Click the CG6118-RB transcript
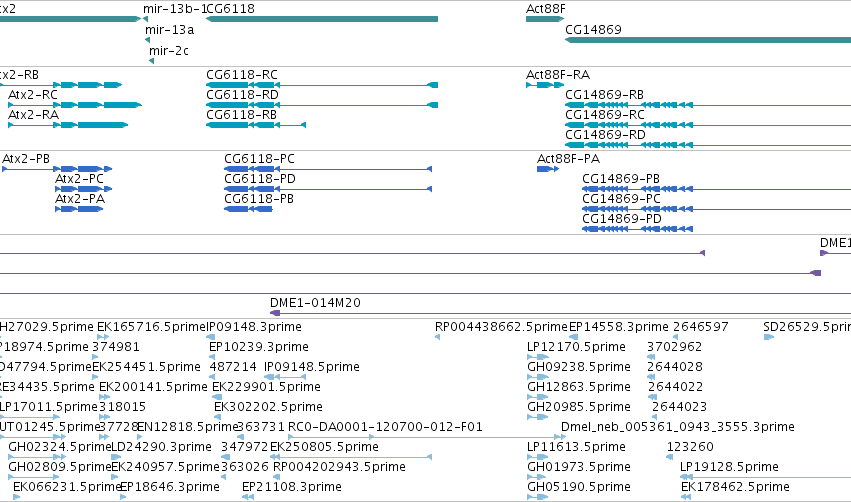Viewport: 851px width, 502px height. [x=256, y=125]
